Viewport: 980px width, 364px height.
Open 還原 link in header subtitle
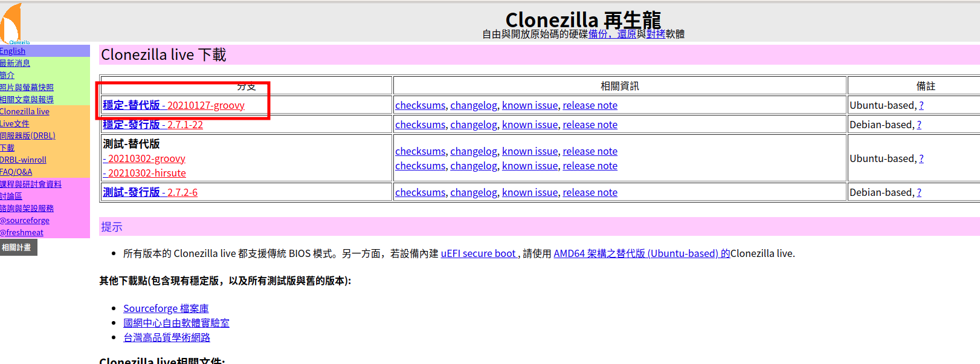[x=627, y=34]
